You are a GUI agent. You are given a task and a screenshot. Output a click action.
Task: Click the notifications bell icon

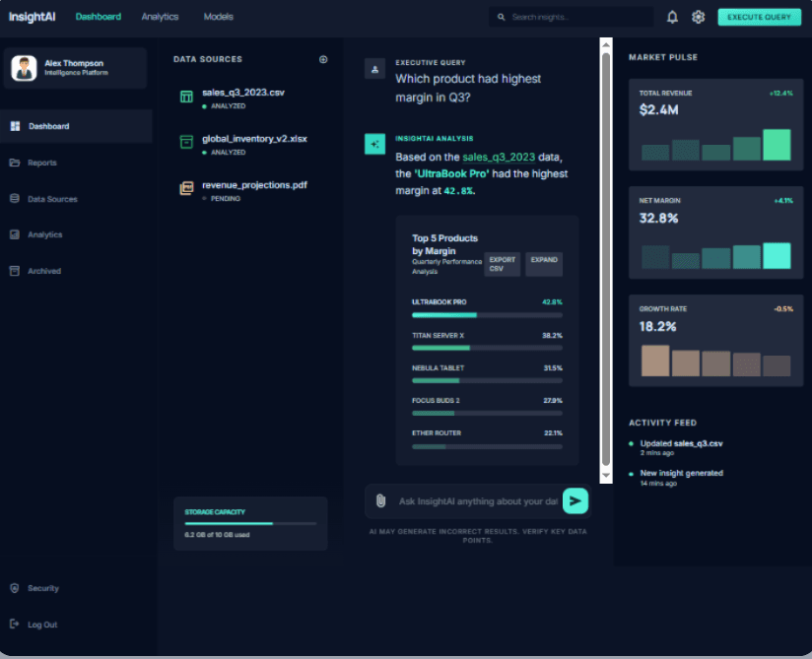pyautogui.click(x=673, y=17)
